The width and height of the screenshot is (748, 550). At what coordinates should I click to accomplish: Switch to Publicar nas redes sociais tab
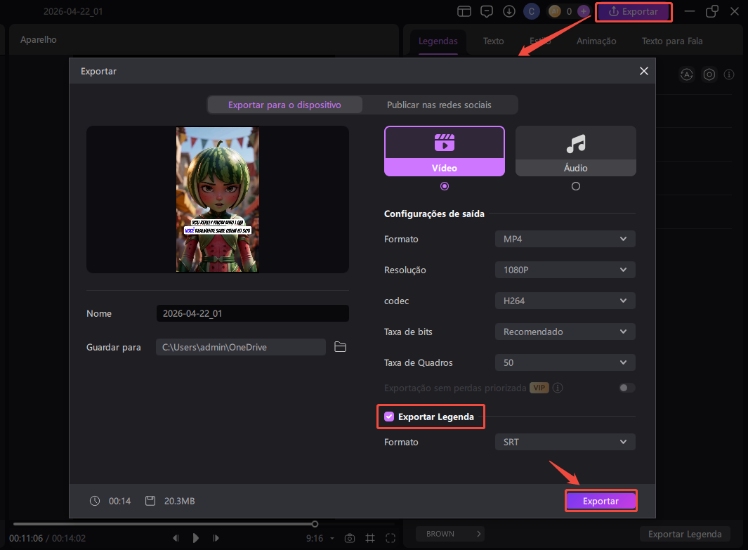[x=437, y=104]
